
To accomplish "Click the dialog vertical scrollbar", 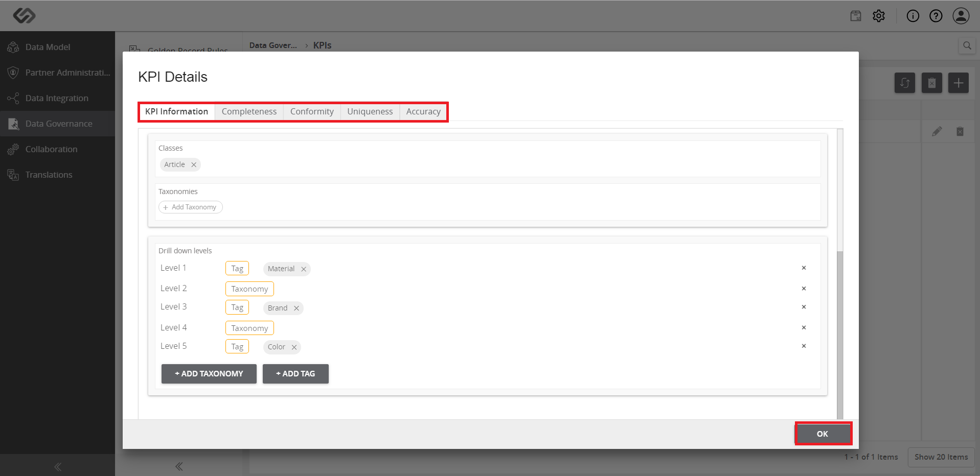I will 840,335.
